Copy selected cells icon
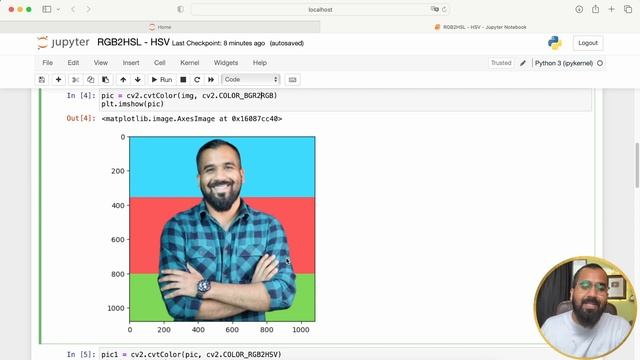Screen dimensions: 640x360 90,80
